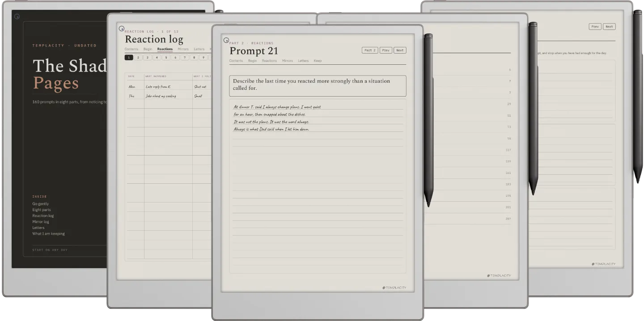Tap the circle menu icon on Prompt 21 page
Image resolution: width=644 pixels, height=321 pixels.
226,40
